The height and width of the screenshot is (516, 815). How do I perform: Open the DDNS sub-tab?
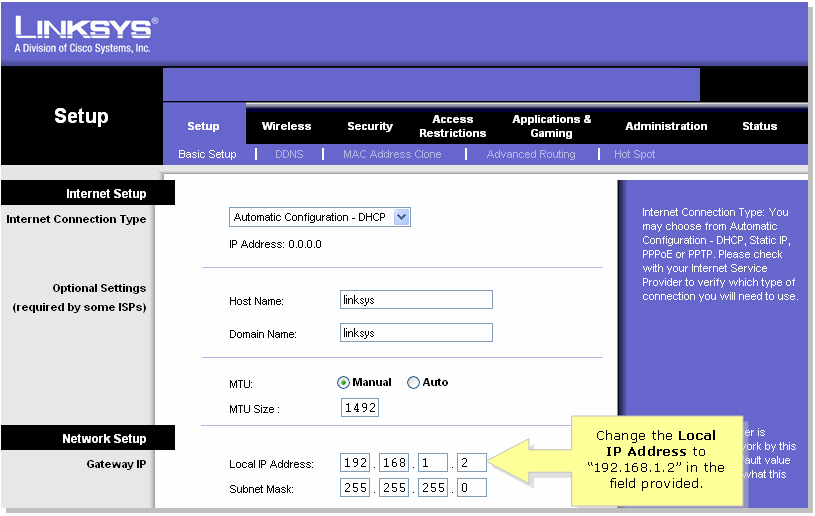(289, 154)
